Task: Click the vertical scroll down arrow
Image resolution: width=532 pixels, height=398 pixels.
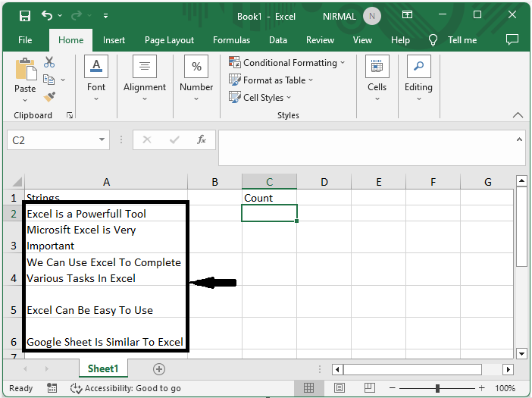Action: click(x=522, y=353)
